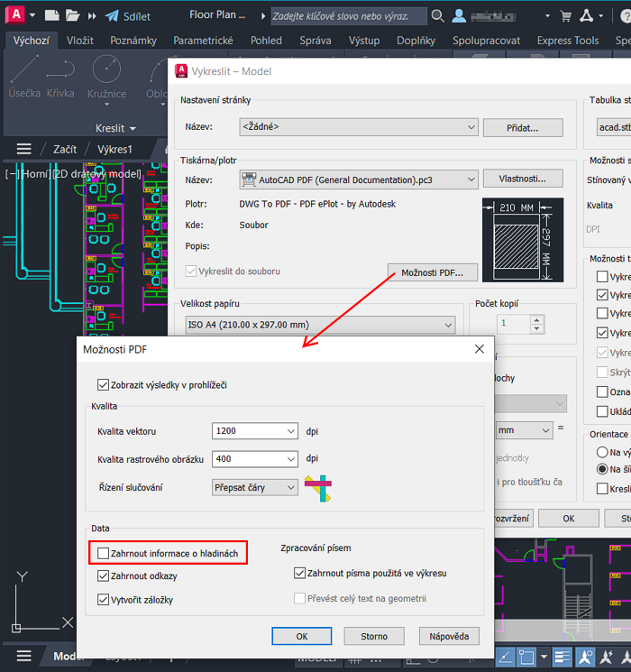Select the Křivka (Polyline) tool
631x672 pixels.
(x=60, y=75)
